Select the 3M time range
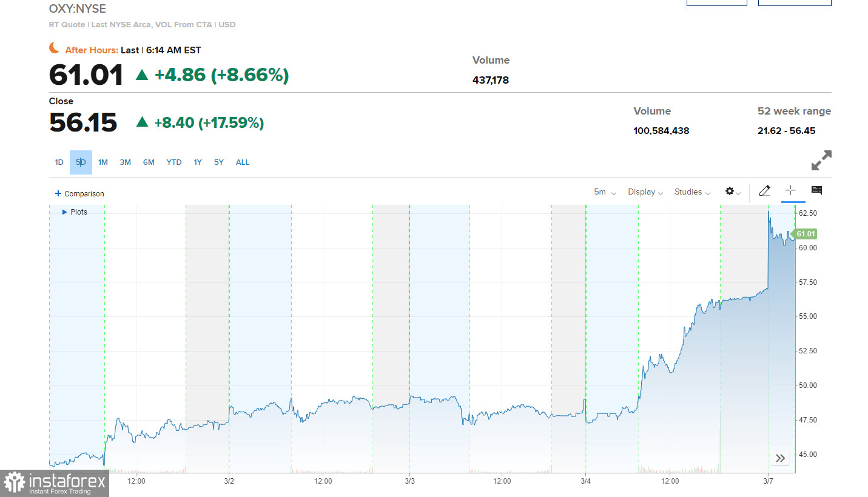Screen dimensions: 868x497 click(x=126, y=162)
